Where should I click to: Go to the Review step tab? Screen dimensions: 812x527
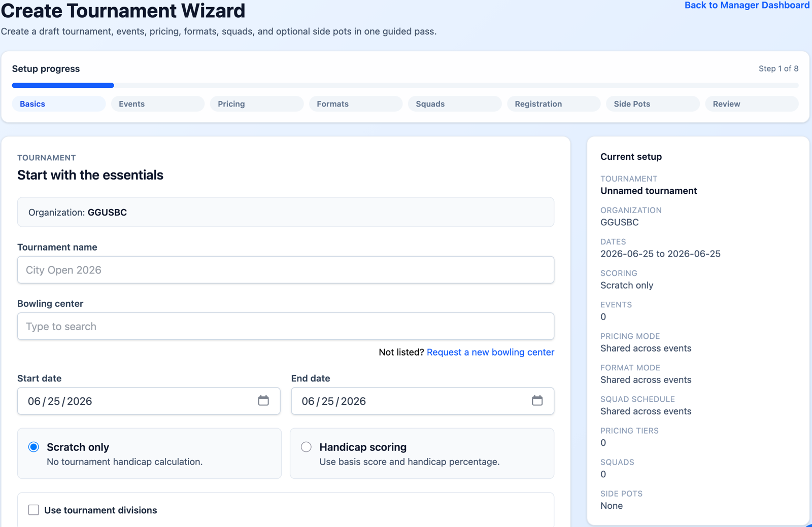click(752, 104)
